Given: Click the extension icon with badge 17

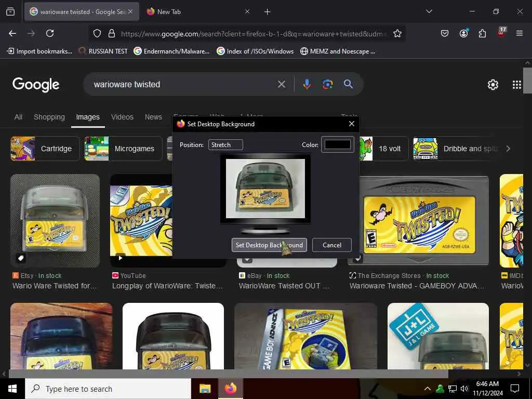Looking at the screenshot, I should [501, 32].
